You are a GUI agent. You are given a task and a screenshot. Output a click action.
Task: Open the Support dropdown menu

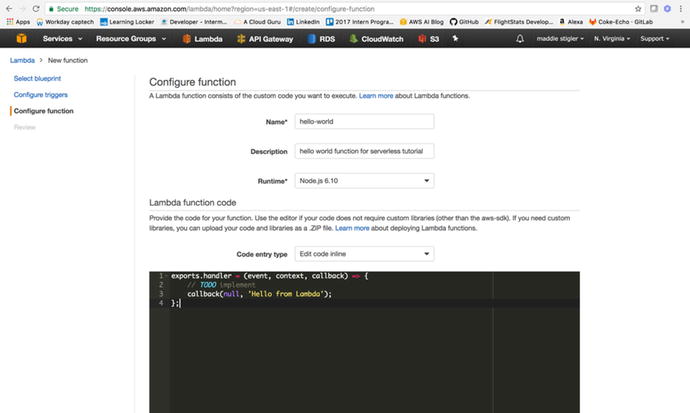[654, 39]
